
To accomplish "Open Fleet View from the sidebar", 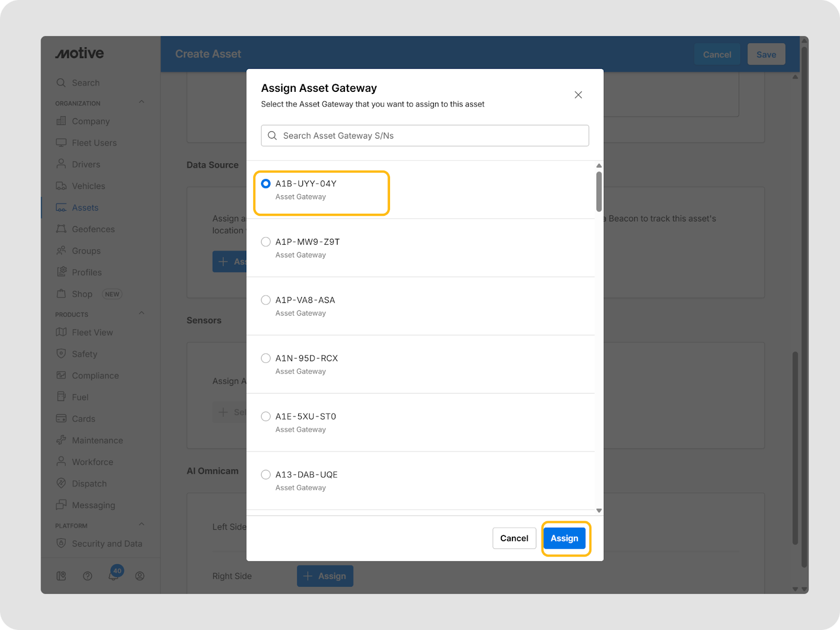I will [x=92, y=332].
